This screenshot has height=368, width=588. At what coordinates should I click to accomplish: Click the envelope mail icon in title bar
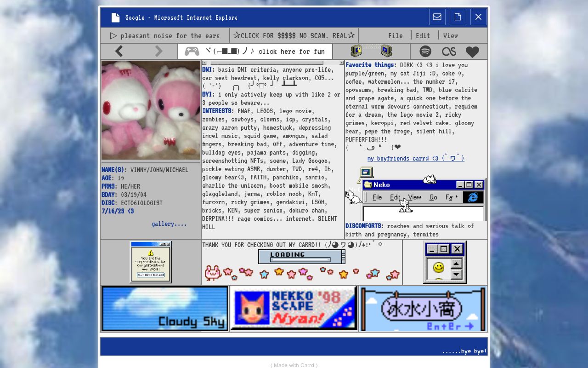coord(437,17)
